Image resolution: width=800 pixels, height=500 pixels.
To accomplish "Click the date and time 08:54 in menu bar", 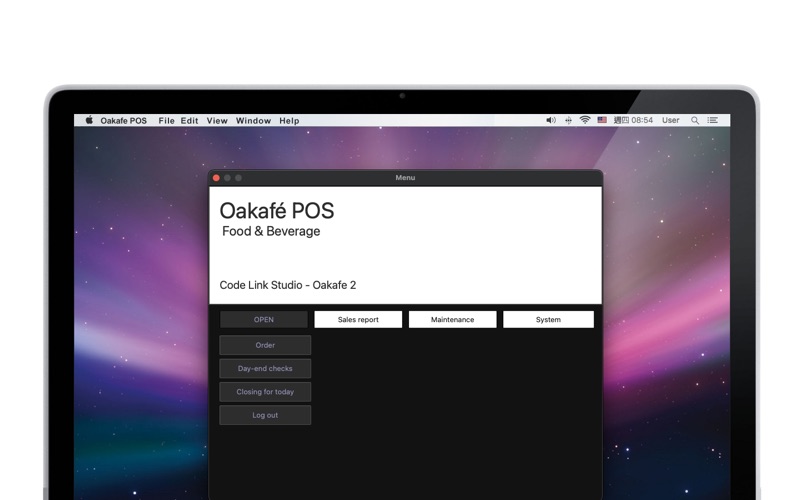I will (633, 120).
